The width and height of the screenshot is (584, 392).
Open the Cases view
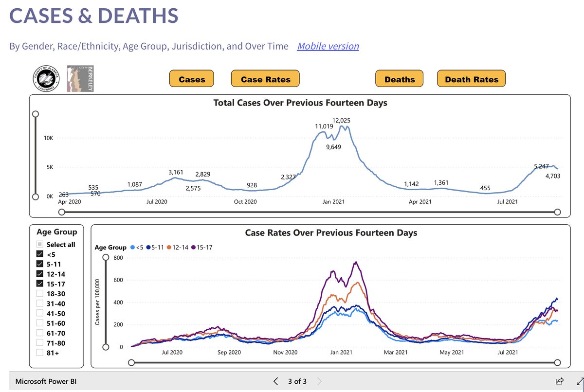point(192,79)
